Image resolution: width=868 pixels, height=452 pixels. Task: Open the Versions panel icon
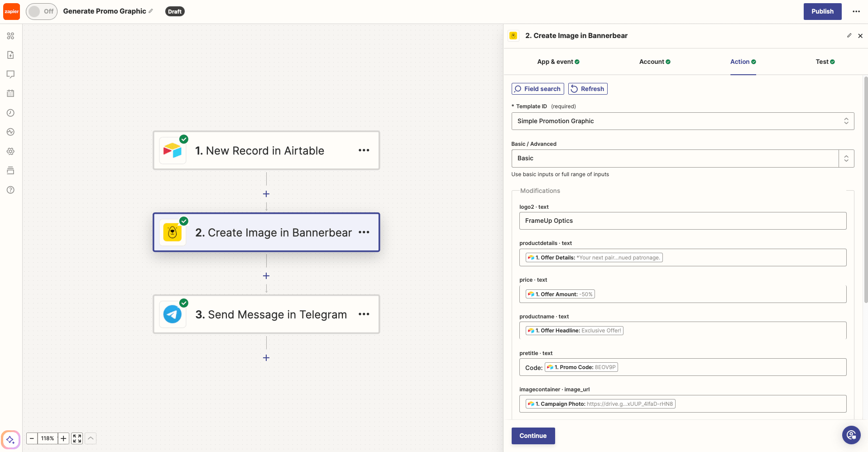pos(10,170)
